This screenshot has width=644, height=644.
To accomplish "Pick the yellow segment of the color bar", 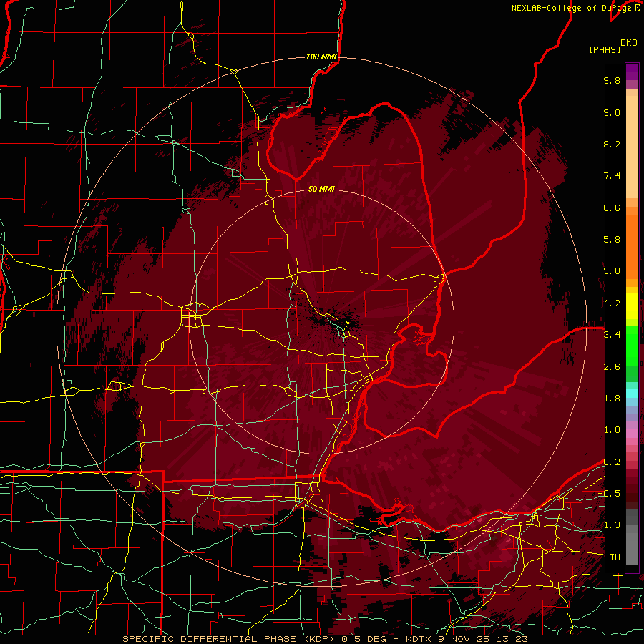I will point(632,306).
